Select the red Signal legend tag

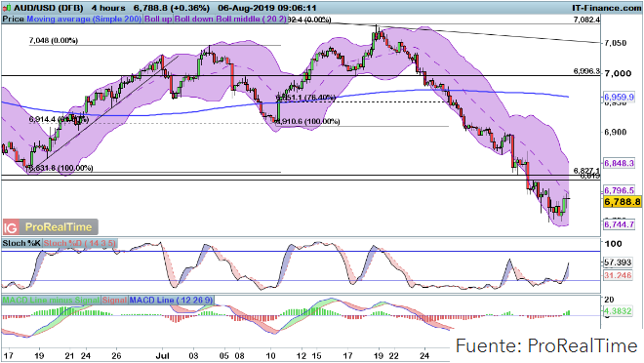pyautogui.click(x=114, y=301)
